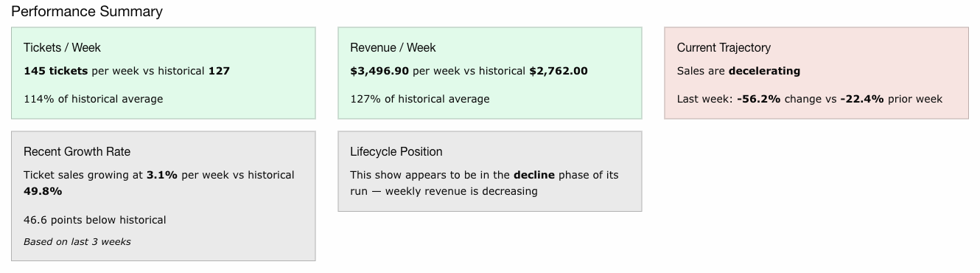Screen dimensions: 980x273
Task: Click the Current Trajectory card title
Action: (724, 48)
